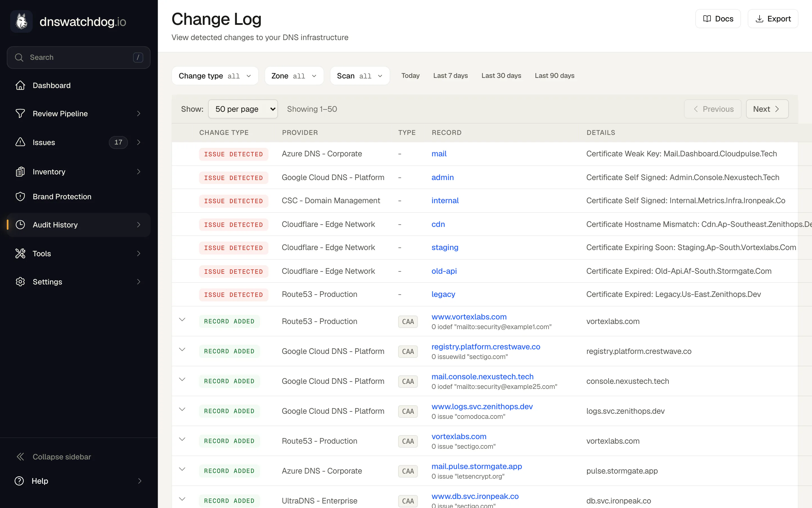Screen dimensions: 812x508
Task: Open the staging record link
Action: [x=445, y=247]
